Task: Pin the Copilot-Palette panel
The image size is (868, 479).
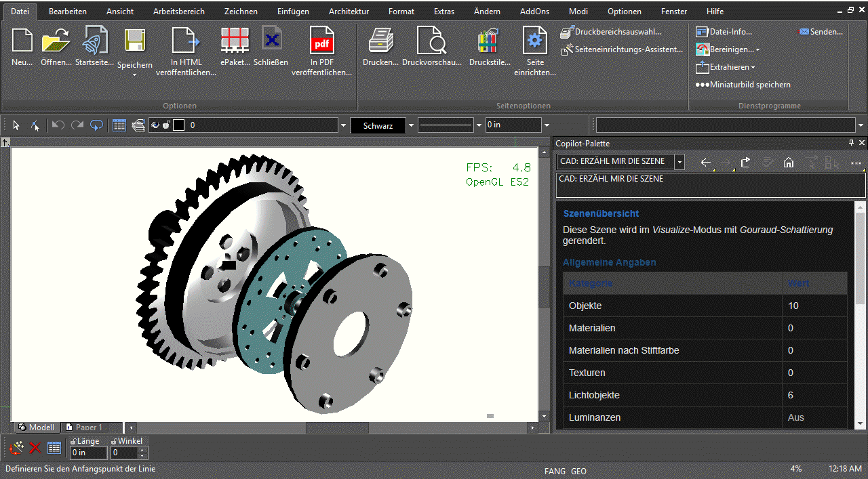Action: [x=852, y=143]
